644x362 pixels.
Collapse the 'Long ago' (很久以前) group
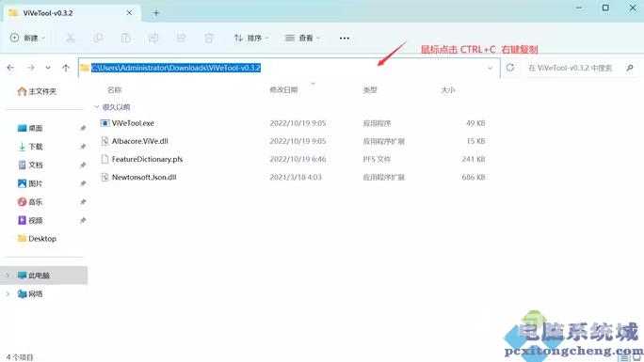pos(97,107)
